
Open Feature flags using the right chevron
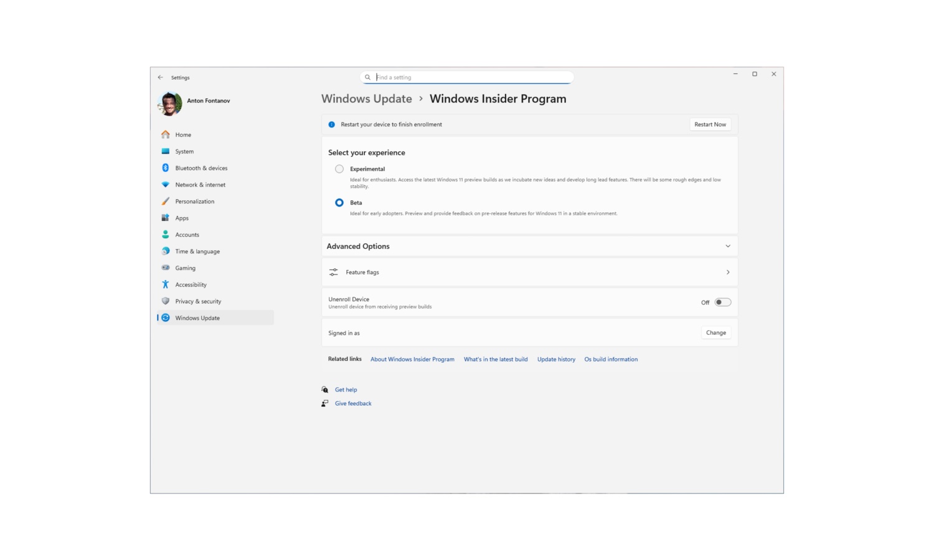pos(727,273)
